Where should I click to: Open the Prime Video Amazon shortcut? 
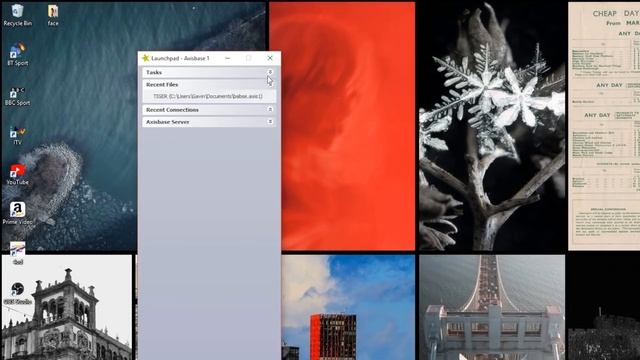click(17, 213)
